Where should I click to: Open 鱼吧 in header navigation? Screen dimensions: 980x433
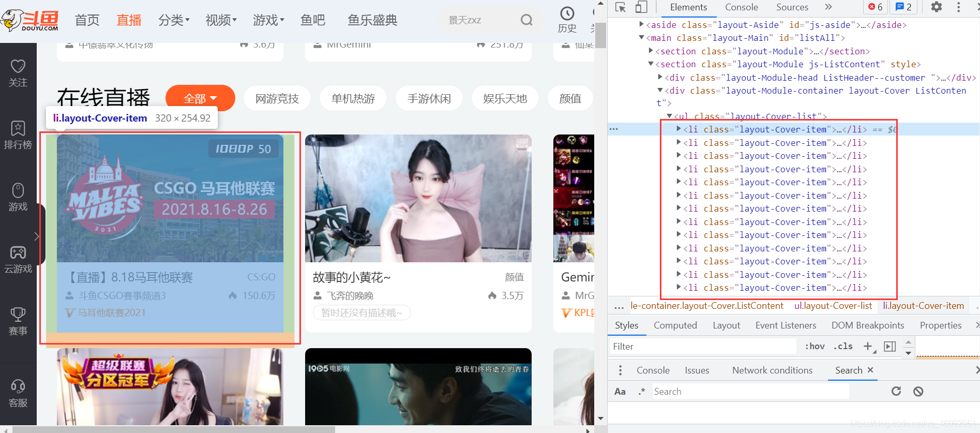pos(313,20)
